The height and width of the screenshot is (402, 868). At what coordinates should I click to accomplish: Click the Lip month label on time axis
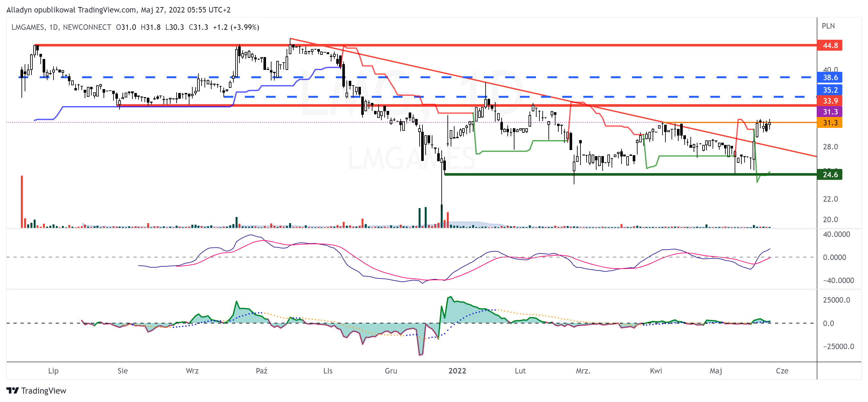click(x=53, y=371)
